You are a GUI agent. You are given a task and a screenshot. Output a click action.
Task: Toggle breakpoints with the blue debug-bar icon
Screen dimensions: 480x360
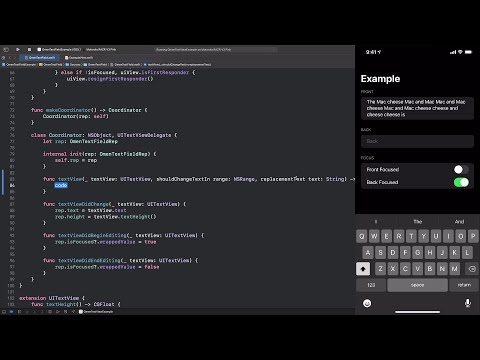[x=11, y=312]
